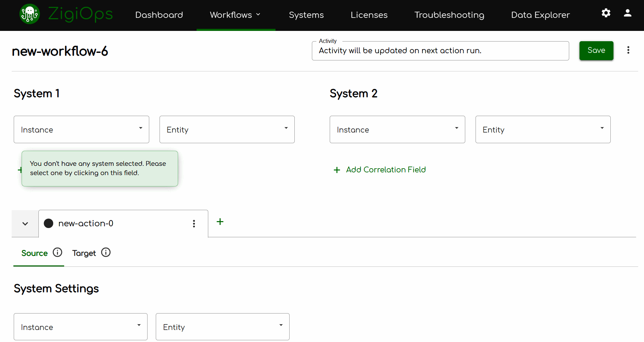Screen dimensions: 644x342
Task: Open the settings gear icon
Action: pyautogui.click(x=606, y=13)
